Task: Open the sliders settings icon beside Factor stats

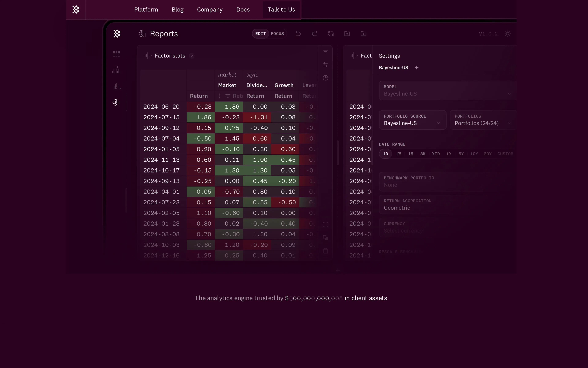Action: tap(325, 65)
